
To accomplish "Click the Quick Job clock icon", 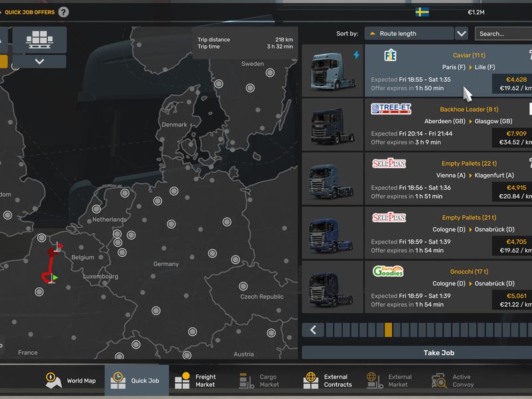I will click(118, 380).
